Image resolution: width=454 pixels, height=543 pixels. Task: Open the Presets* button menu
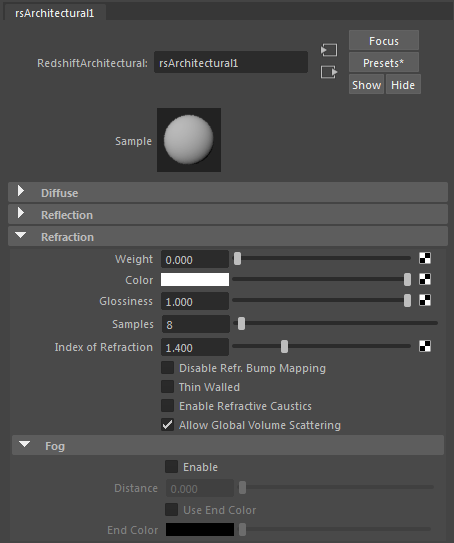[x=384, y=63]
